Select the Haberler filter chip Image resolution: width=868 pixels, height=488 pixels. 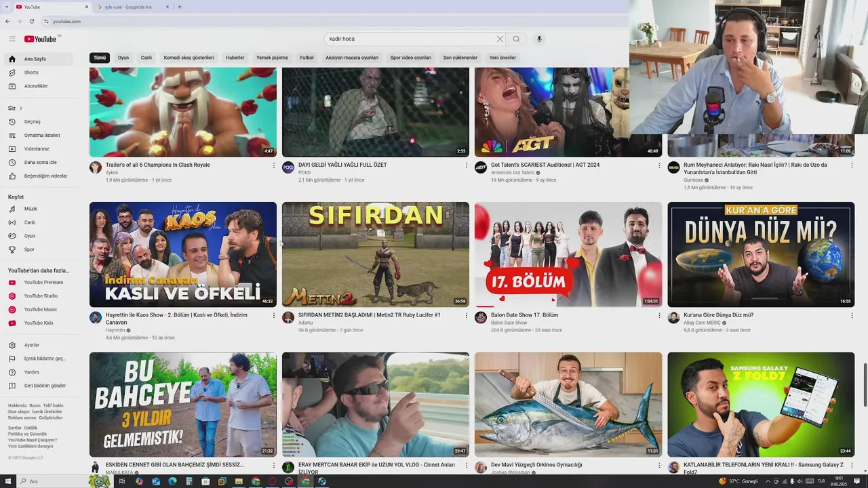point(235,58)
